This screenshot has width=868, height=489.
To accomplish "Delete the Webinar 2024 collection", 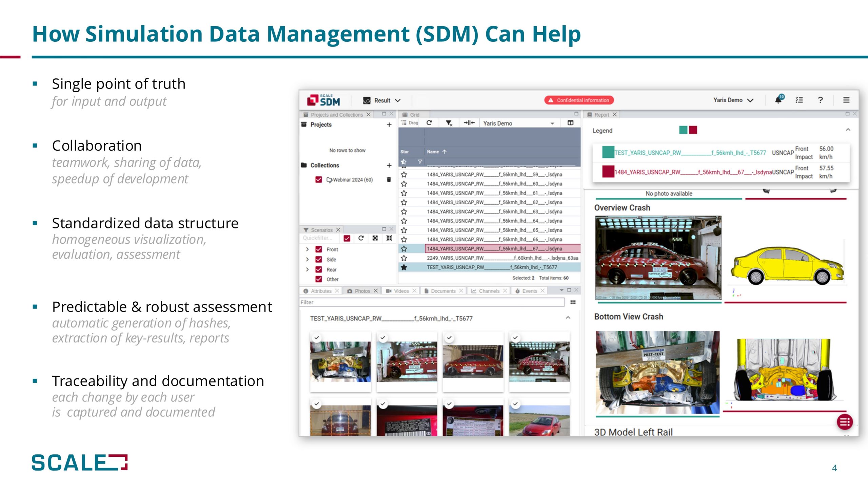I will click(x=389, y=180).
